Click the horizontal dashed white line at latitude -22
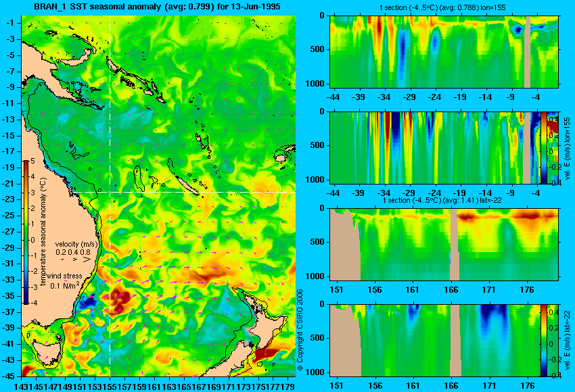 coord(183,192)
